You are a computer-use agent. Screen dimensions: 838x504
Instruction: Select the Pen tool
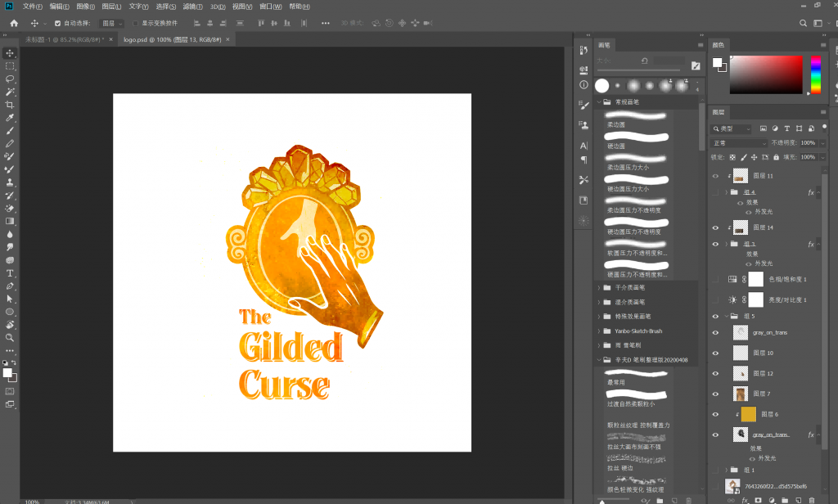click(10, 286)
